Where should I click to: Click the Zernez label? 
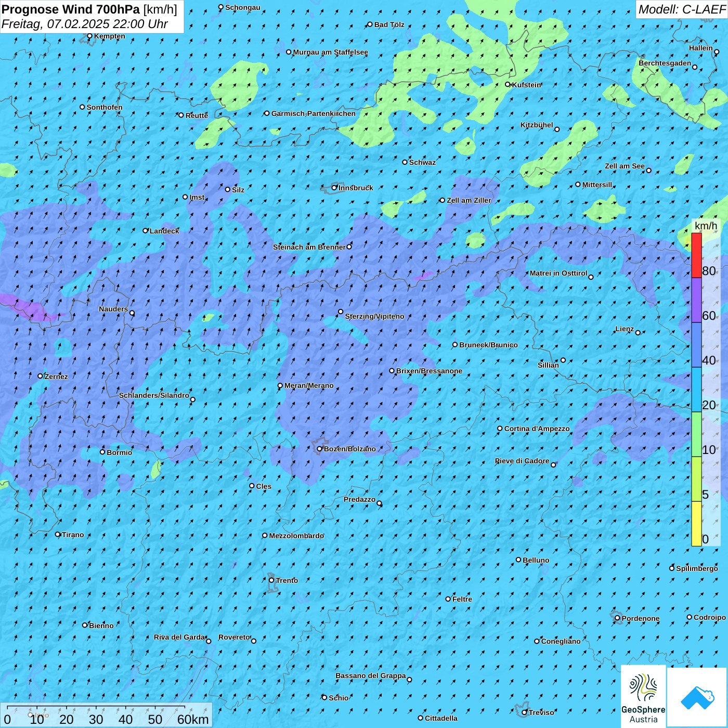point(56,376)
